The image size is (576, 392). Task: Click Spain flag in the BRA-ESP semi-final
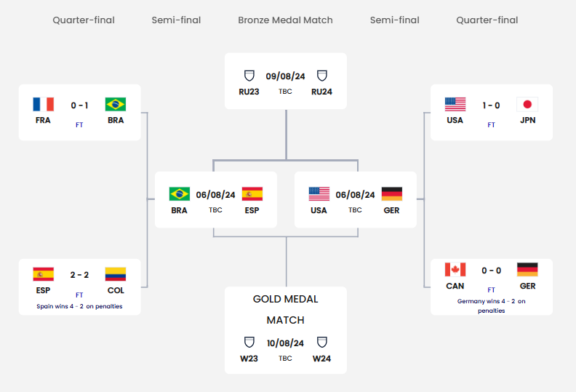click(252, 194)
